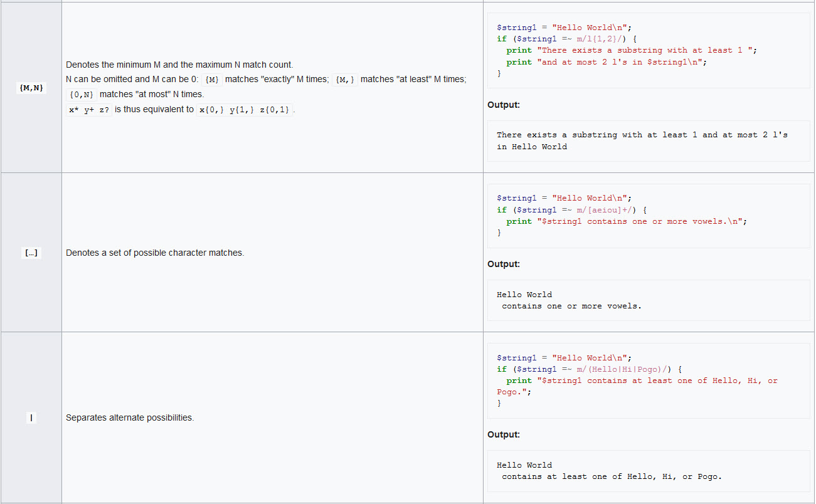Click the z? code chip

click(x=105, y=109)
